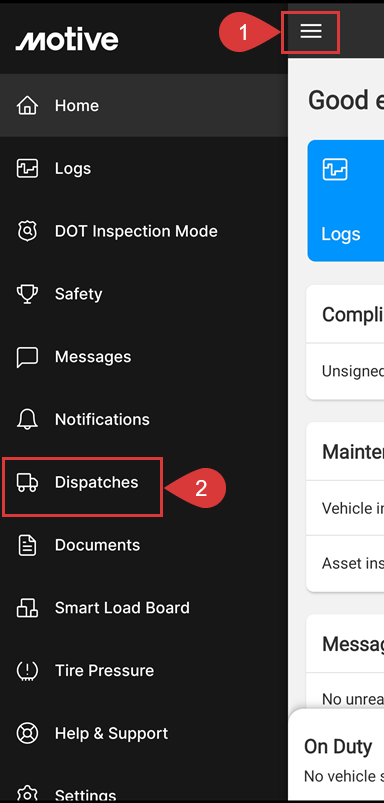Click the DOT Inspection Mode badge icon
384x803 pixels.
click(x=27, y=231)
